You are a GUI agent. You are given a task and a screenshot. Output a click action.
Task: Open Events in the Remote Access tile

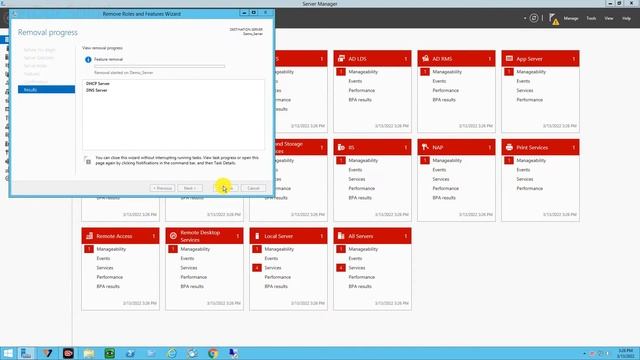103,258
